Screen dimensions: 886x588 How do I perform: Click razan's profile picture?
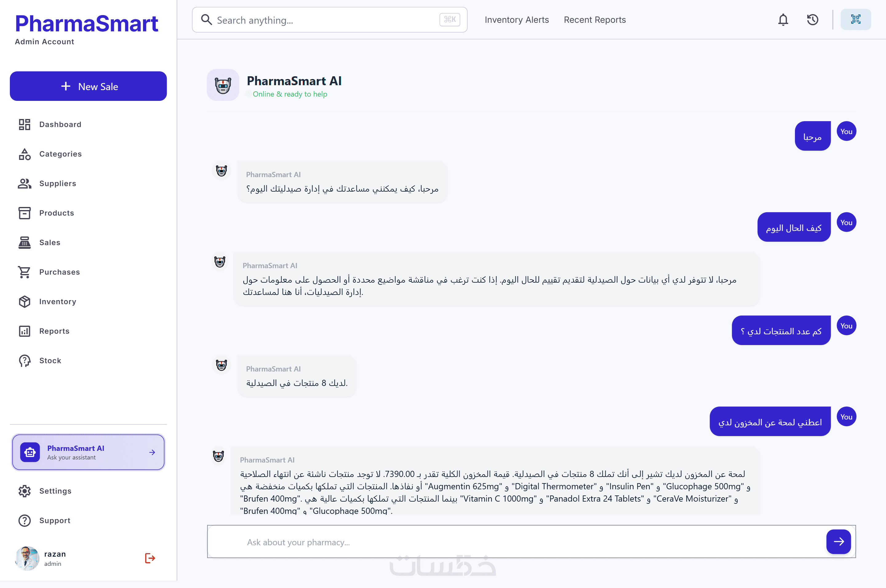[27, 558]
